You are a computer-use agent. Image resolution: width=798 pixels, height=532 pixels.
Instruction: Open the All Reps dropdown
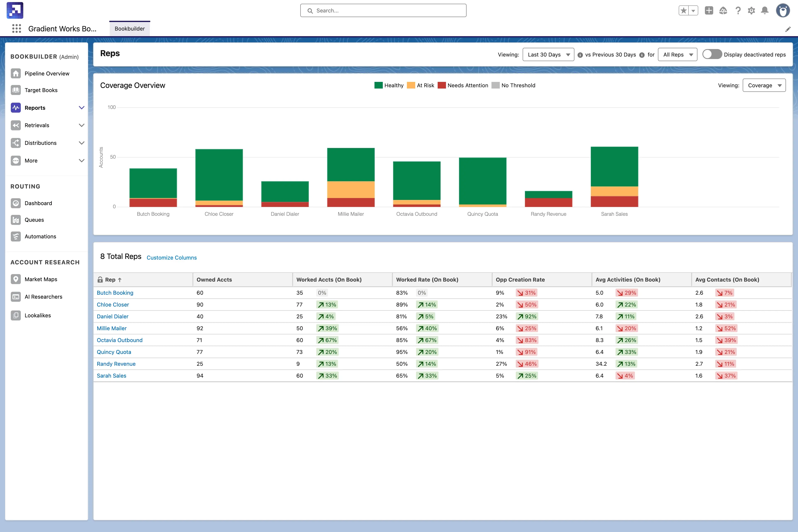click(677, 55)
